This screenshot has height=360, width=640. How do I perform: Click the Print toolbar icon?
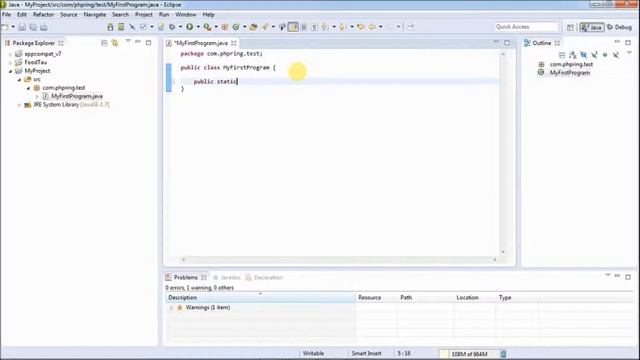tap(43, 27)
